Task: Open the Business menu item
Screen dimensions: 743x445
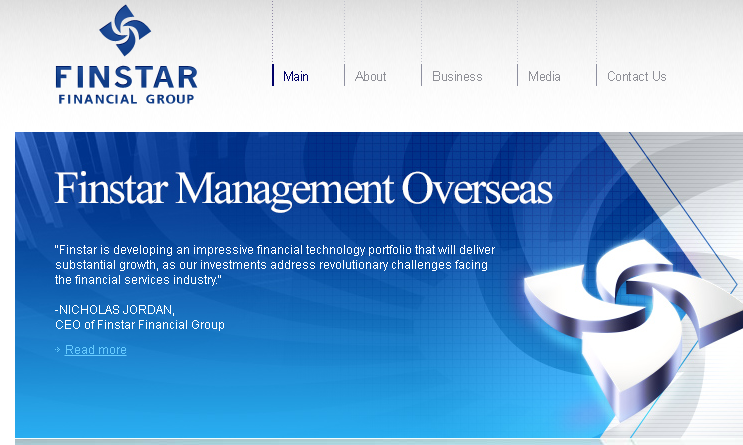Action: 457,76
